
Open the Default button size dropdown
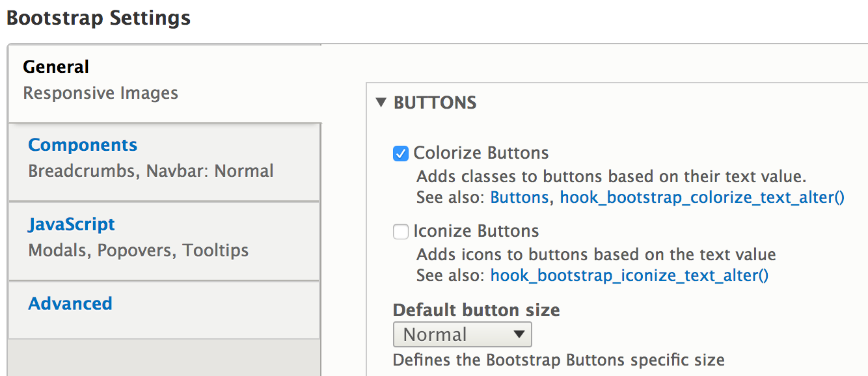(x=462, y=334)
